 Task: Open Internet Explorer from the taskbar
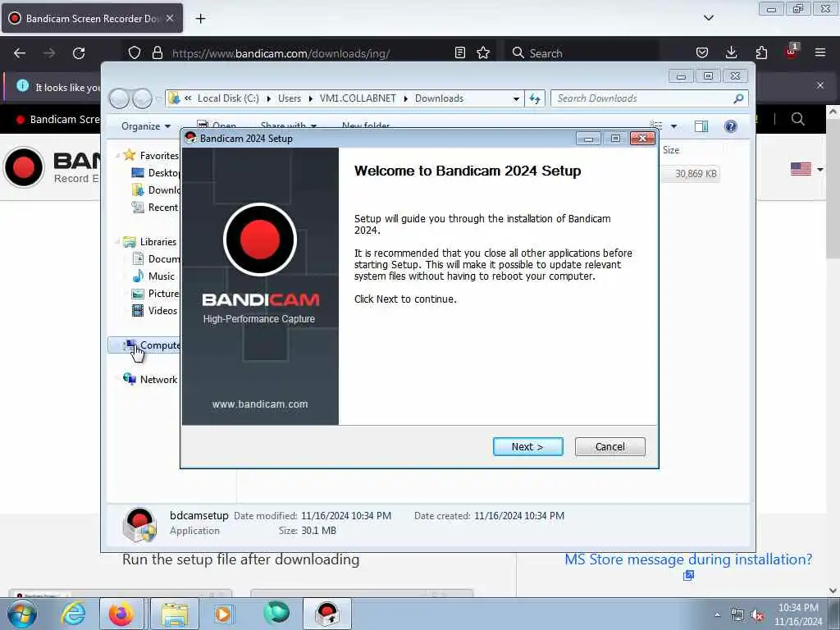click(x=73, y=614)
